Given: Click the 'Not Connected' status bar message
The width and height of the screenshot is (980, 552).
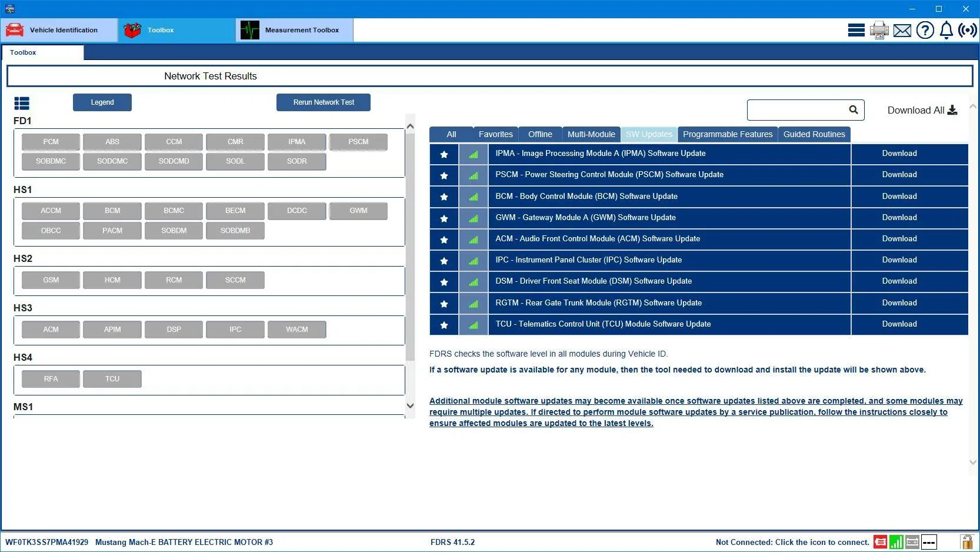Looking at the screenshot, I should [x=792, y=542].
